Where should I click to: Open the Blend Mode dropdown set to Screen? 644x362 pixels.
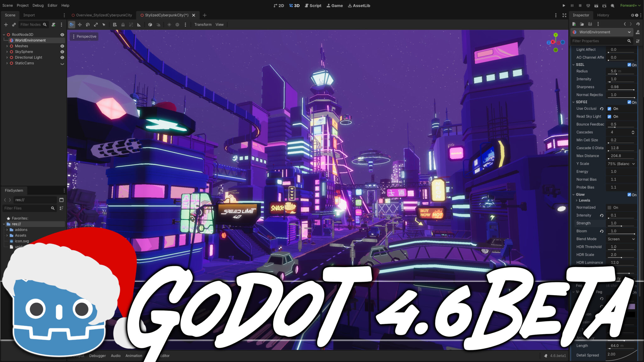click(x=621, y=239)
